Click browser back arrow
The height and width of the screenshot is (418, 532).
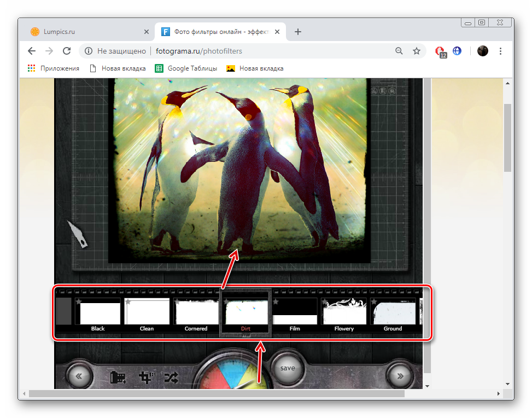click(32, 51)
